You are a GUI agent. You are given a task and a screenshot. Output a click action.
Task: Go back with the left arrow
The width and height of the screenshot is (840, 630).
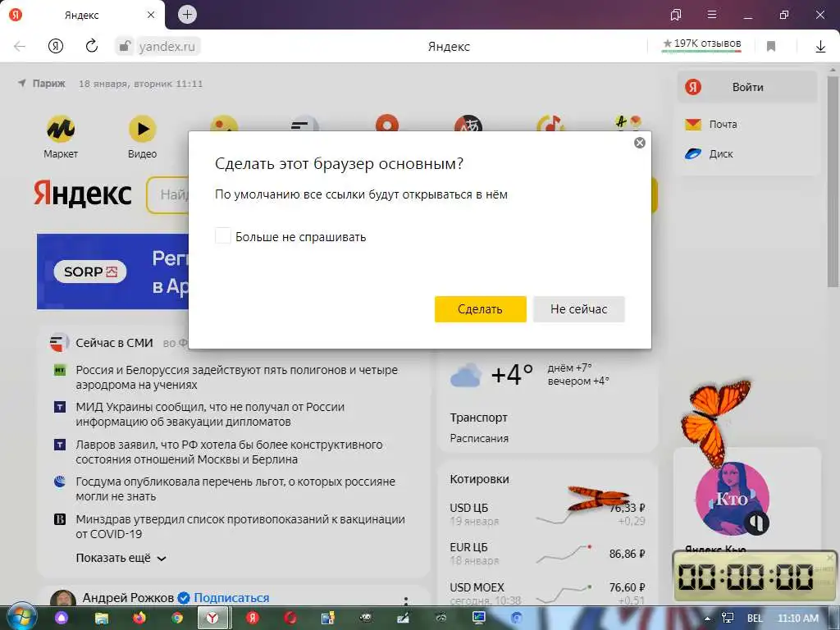pos(20,47)
